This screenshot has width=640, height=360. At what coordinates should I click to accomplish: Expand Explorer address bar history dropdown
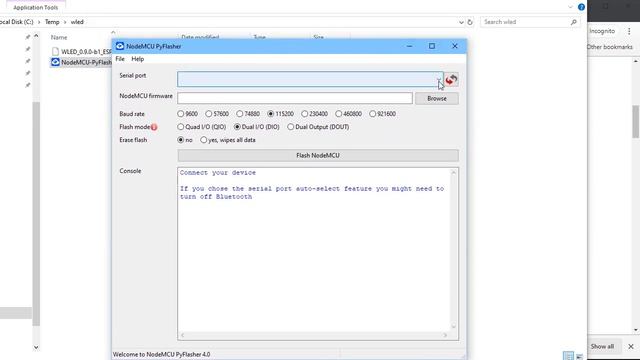point(461,22)
